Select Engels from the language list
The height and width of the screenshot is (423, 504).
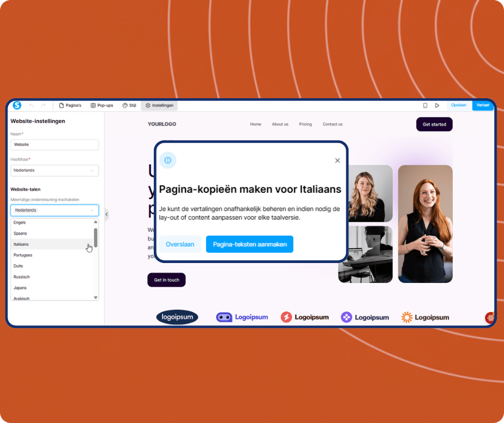click(52, 222)
